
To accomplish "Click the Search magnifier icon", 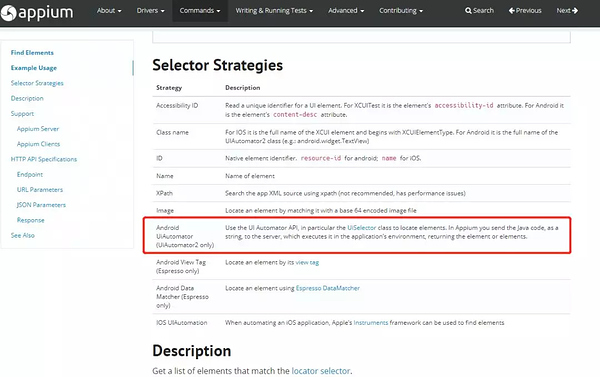I will click(x=468, y=11).
